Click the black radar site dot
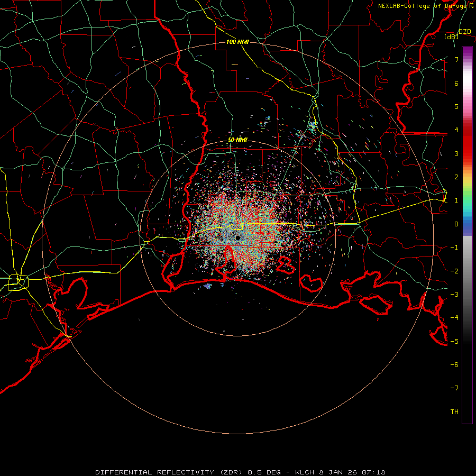 tap(238, 238)
